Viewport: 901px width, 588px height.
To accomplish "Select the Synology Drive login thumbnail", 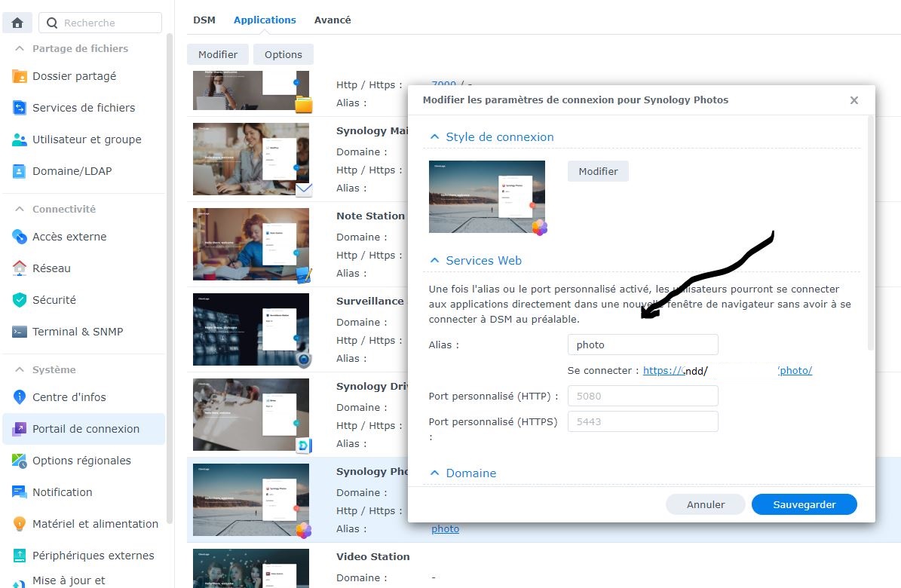I will [251, 415].
